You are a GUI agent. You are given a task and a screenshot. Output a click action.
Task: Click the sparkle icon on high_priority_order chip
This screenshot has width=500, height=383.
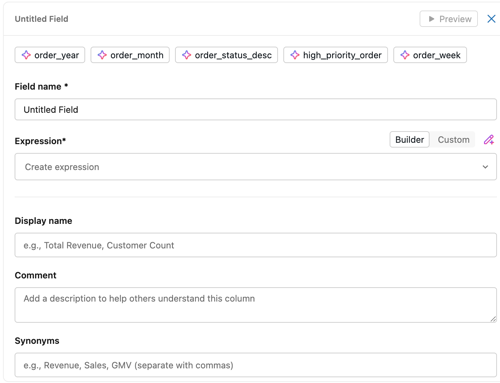point(295,55)
